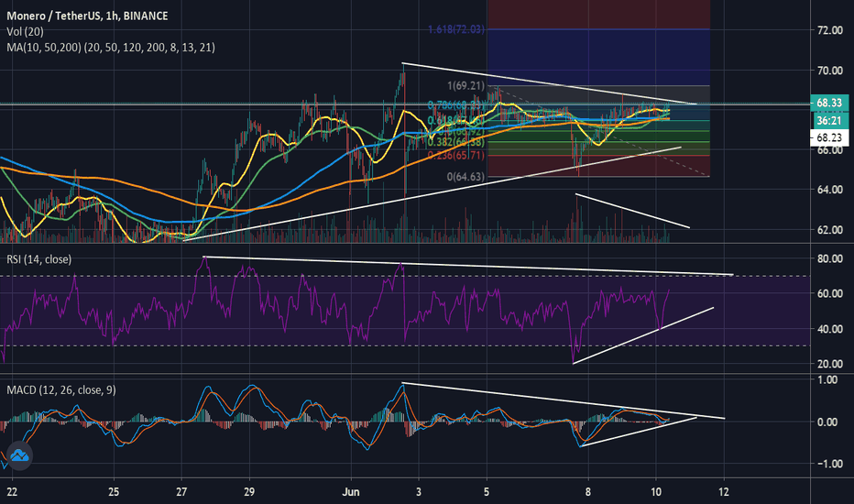Select the 1(69.21) Fibonacci level label

pos(465,85)
